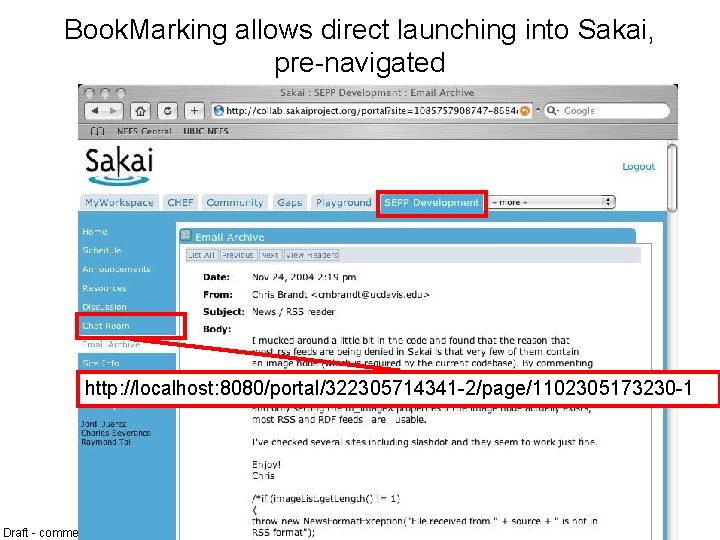The height and width of the screenshot is (540, 720).
Task: Open Resources in the left sidebar
Action: pyautogui.click(x=104, y=288)
